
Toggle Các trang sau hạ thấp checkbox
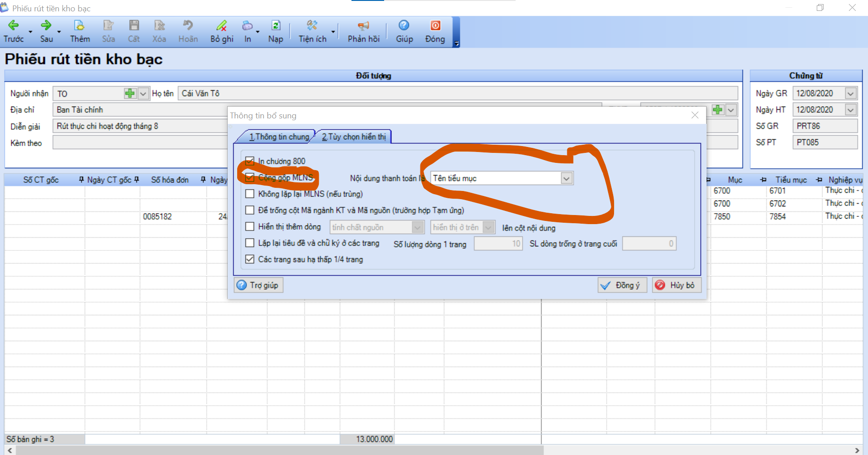(x=249, y=259)
